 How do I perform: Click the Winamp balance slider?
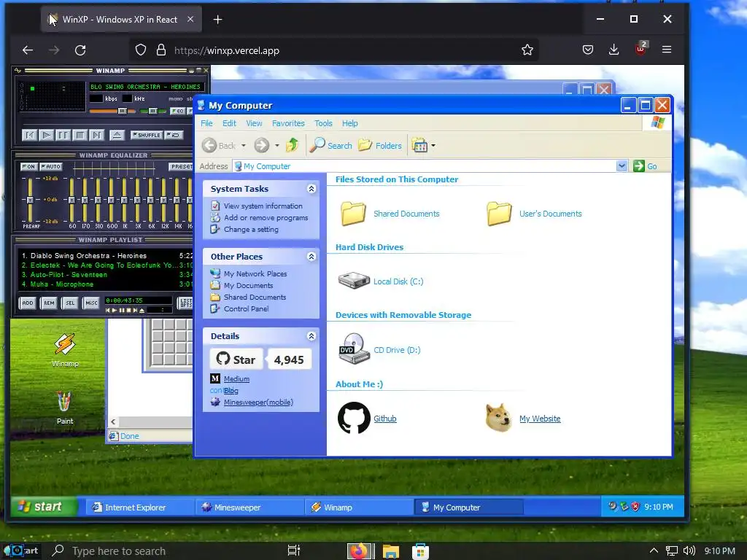153,111
